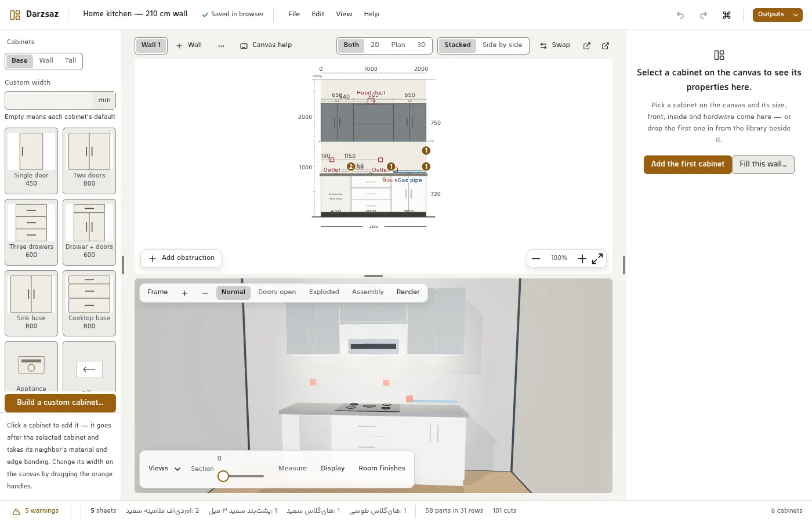Click the pane splitter handle between canvases
This screenshot has width=812, height=522.
pyautogui.click(x=374, y=276)
